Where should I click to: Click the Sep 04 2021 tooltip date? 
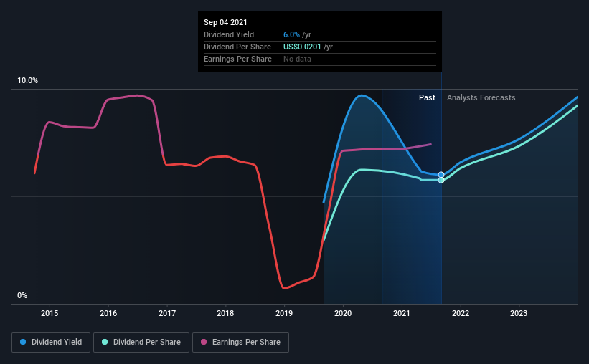[225, 22]
